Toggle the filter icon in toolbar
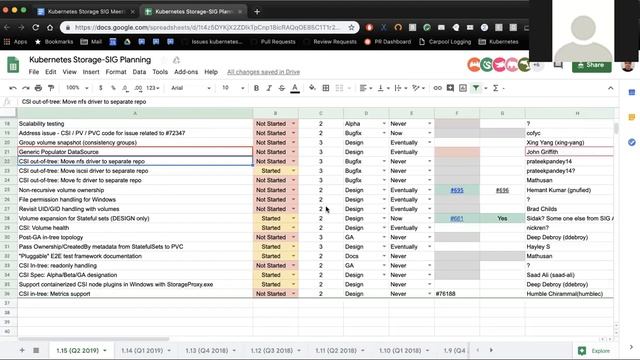This screenshot has height=360, width=640. point(476,88)
